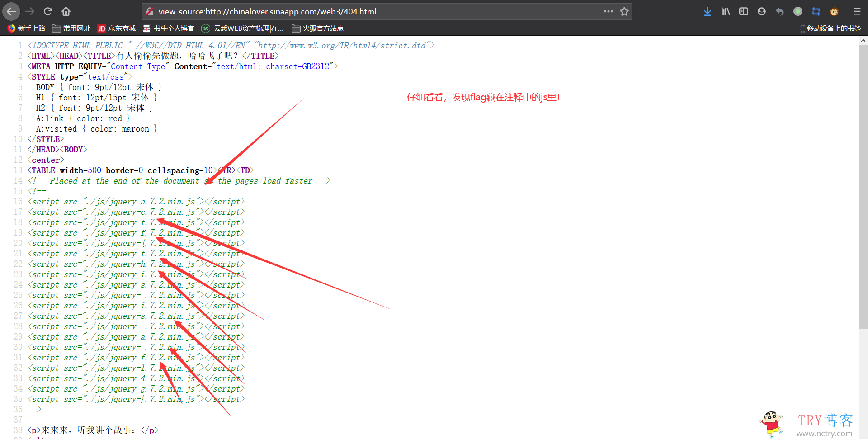The width and height of the screenshot is (868, 439).
Task: Open the Downloads arrow panel
Action: click(708, 11)
